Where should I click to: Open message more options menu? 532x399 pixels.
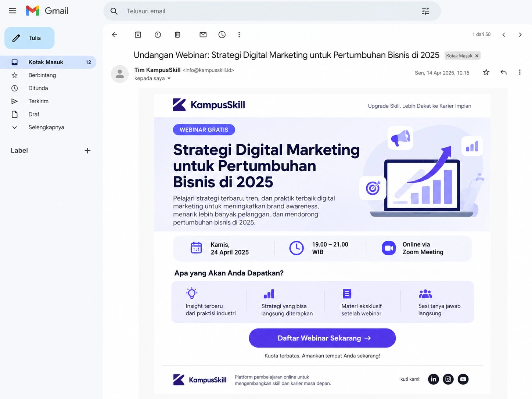click(x=520, y=72)
